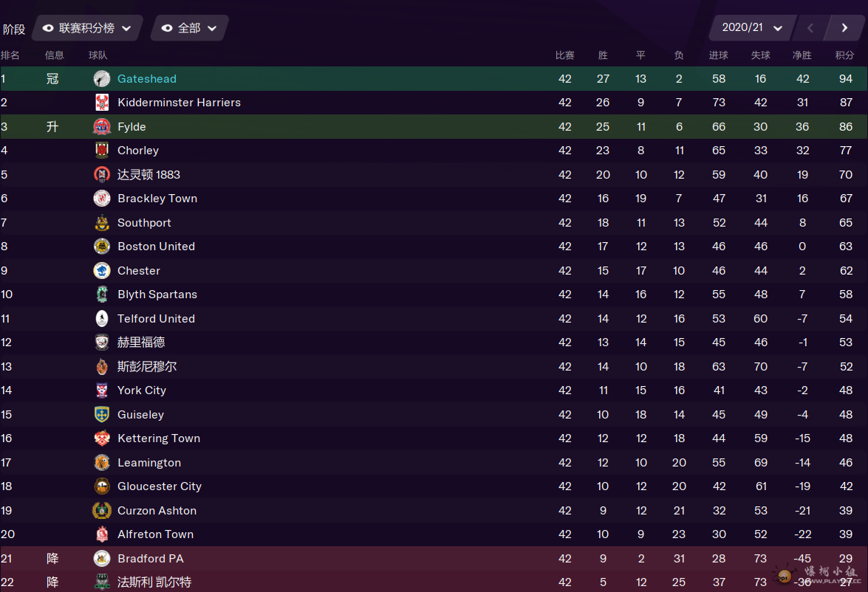Expand the 全部 filter dropdown

coord(189,28)
